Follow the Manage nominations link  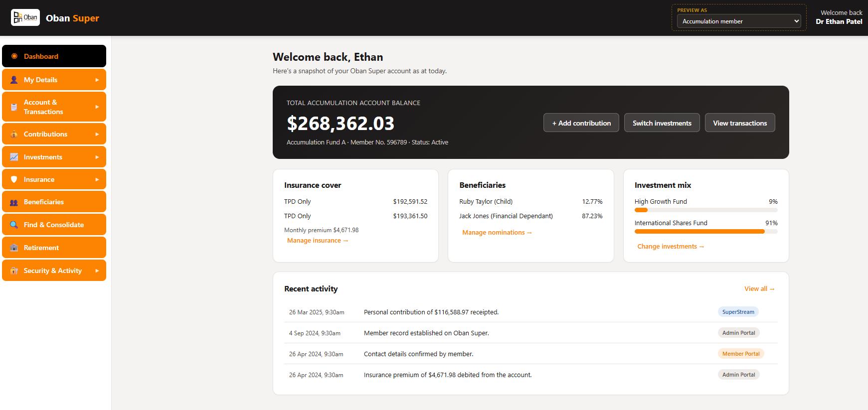(x=497, y=232)
